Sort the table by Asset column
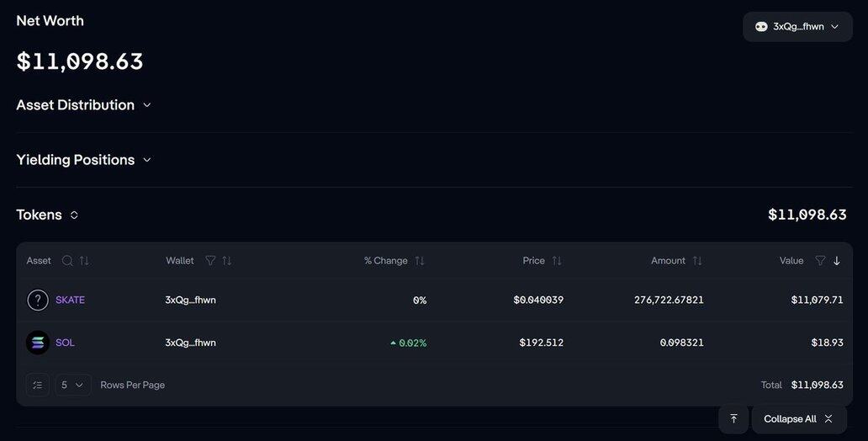Screen dimensions: 868x441 point(84,261)
